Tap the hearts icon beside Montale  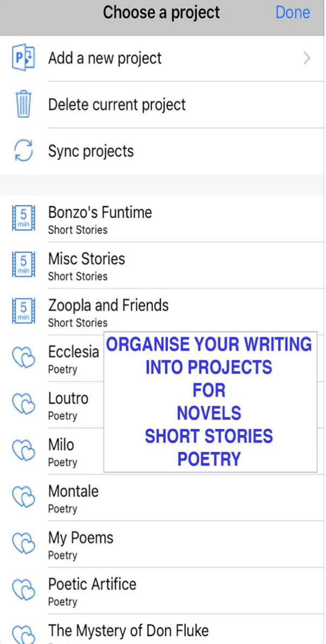click(x=23, y=498)
